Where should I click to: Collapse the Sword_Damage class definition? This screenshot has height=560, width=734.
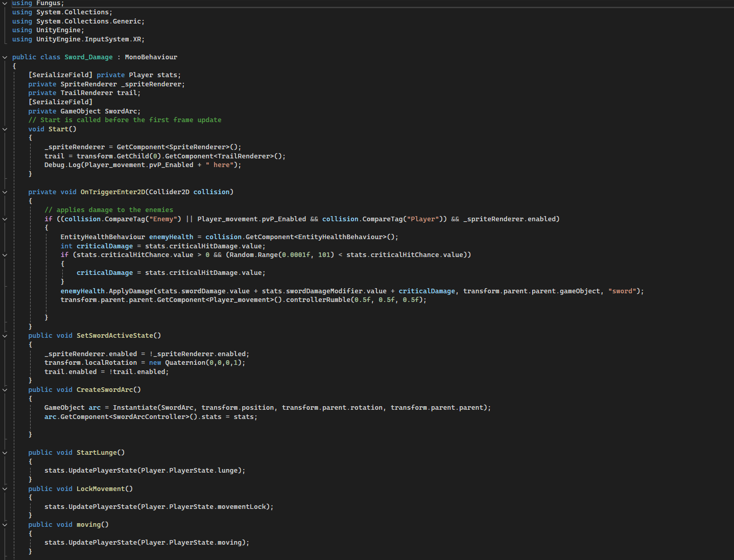tap(5, 57)
